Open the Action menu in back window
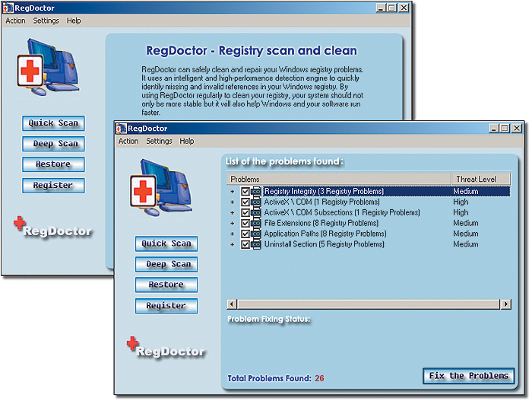Image resolution: width=532 pixels, height=401 pixels. click(x=15, y=21)
